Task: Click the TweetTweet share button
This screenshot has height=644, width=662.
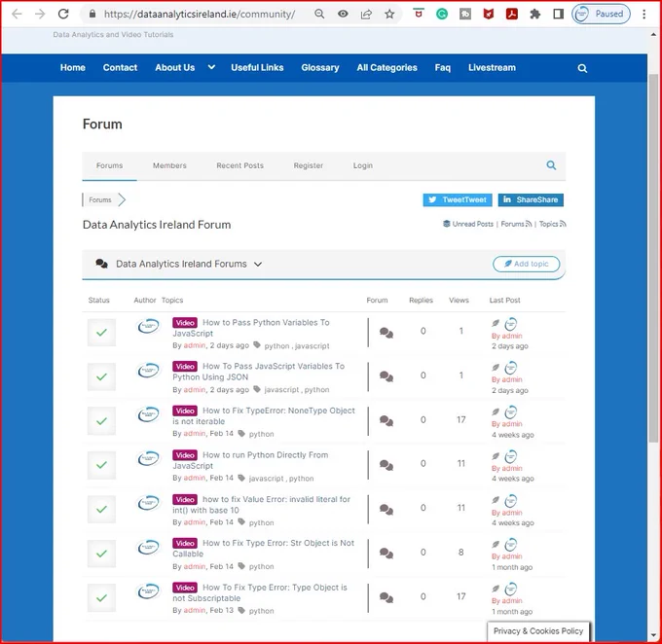Action: 458,199
